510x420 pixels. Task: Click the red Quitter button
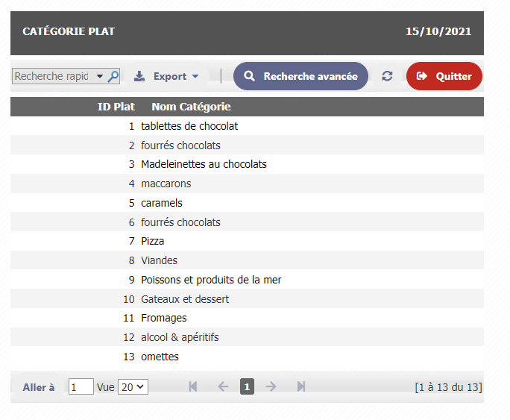(x=444, y=76)
